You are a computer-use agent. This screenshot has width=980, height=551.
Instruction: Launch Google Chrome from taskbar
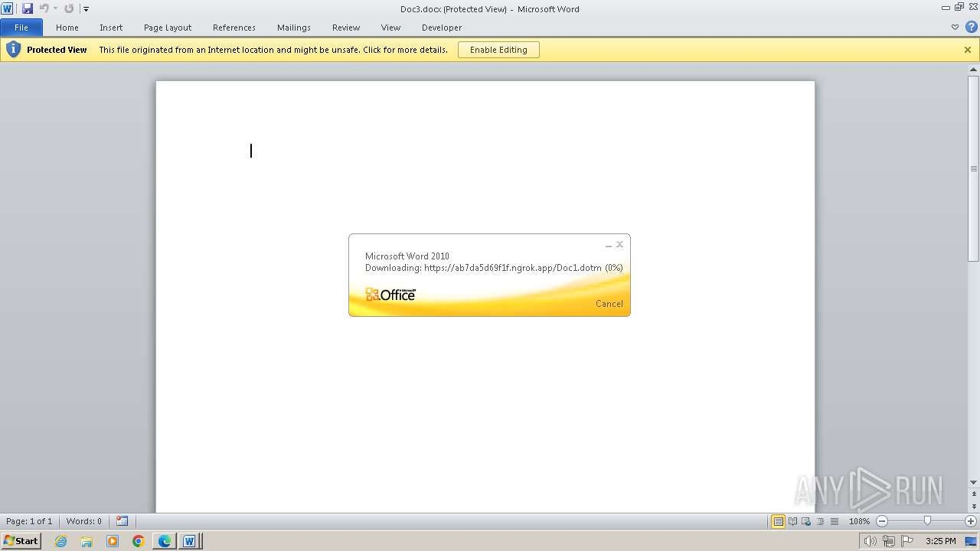(139, 541)
